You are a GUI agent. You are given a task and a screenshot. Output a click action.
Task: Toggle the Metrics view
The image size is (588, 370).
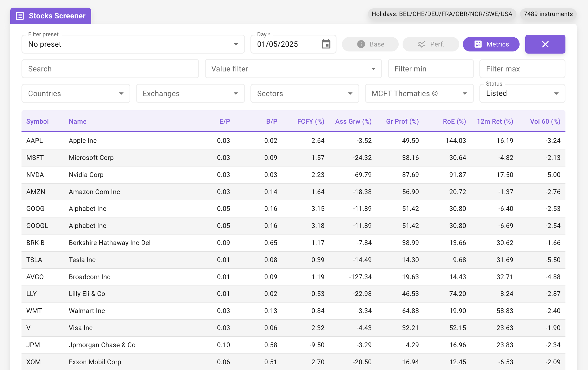(491, 44)
